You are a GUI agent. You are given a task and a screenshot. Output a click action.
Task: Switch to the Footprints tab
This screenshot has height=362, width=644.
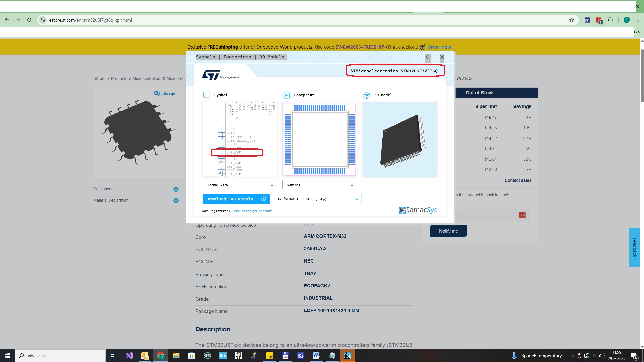(237, 57)
